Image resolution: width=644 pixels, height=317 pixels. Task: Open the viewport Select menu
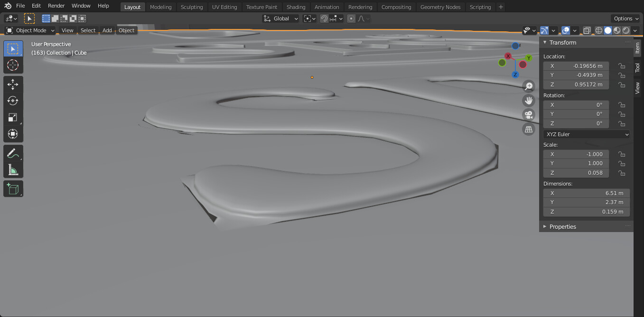(x=88, y=30)
